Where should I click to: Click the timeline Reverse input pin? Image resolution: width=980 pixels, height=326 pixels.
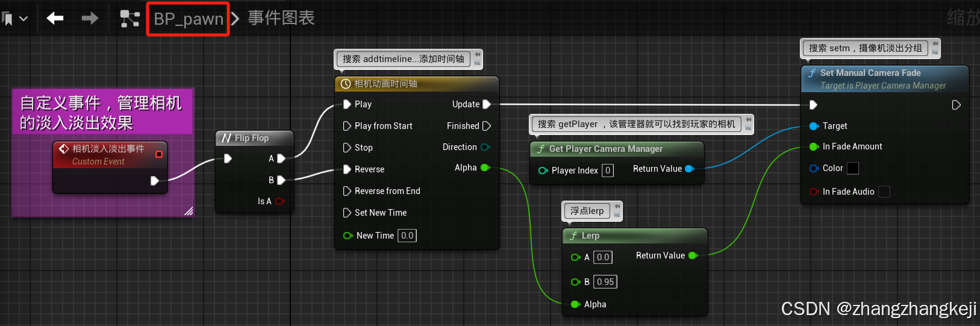coord(347,169)
